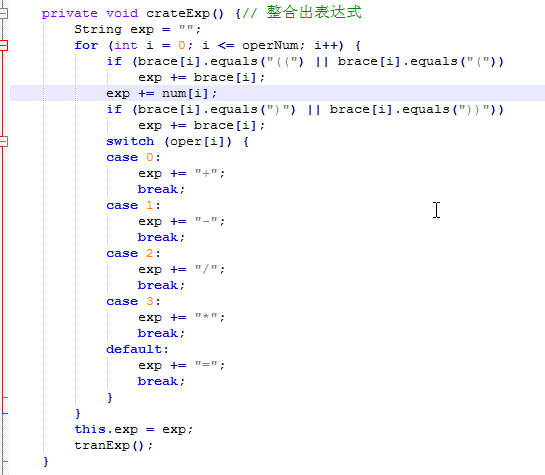
Task: Click the 'default:' label
Action: pos(137,349)
